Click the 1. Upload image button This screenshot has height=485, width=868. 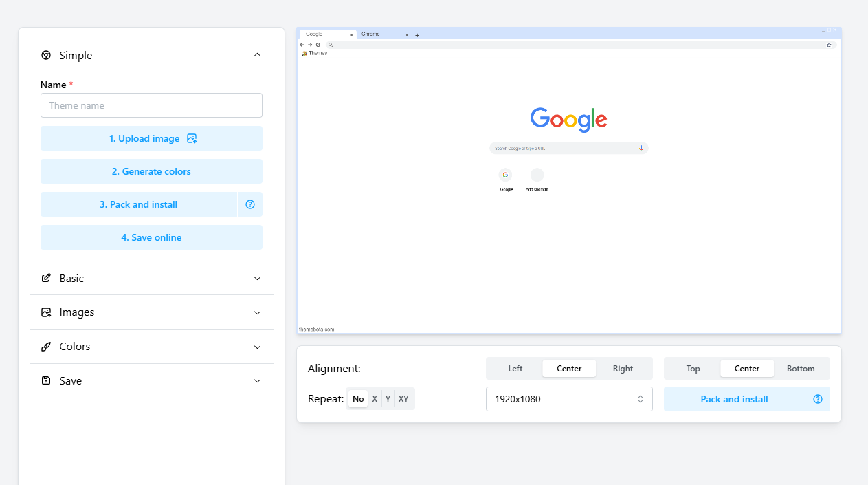coord(151,138)
